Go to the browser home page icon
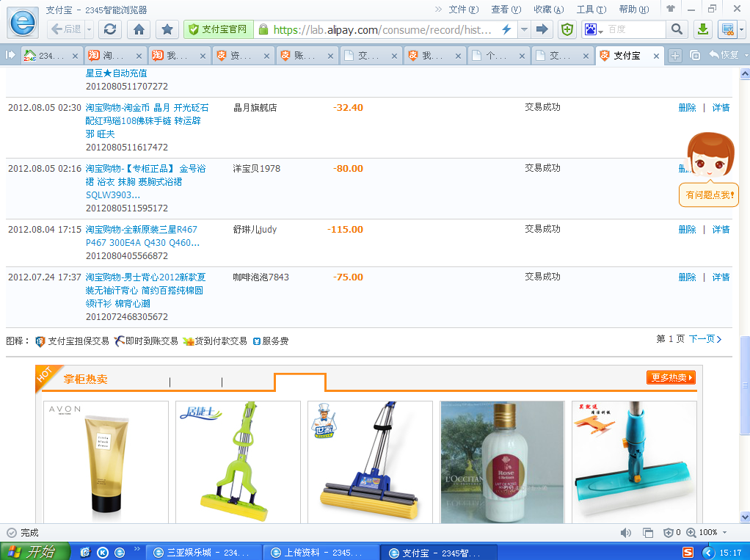This screenshot has width=750, height=560. click(139, 29)
